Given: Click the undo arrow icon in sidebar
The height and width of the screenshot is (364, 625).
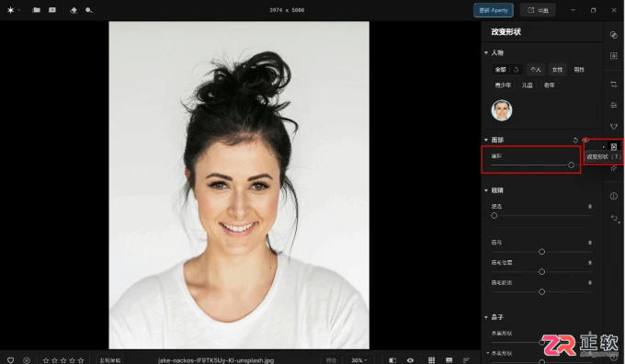Looking at the screenshot, I should (x=614, y=218).
